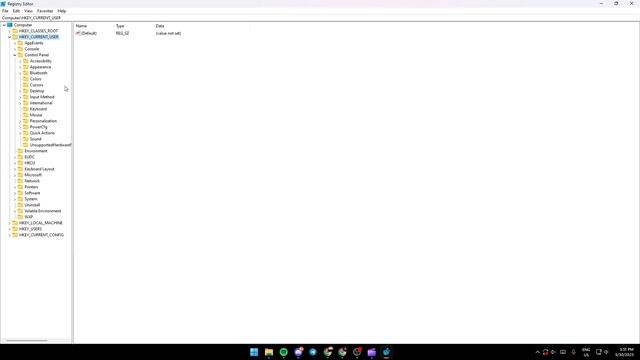This screenshot has width=640, height=360.
Task: Select the Input Method key label
Action: pos(42,97)
